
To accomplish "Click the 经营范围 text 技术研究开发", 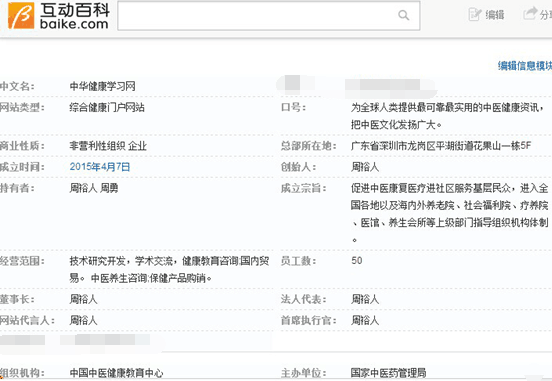I will (x=98, y=261).
